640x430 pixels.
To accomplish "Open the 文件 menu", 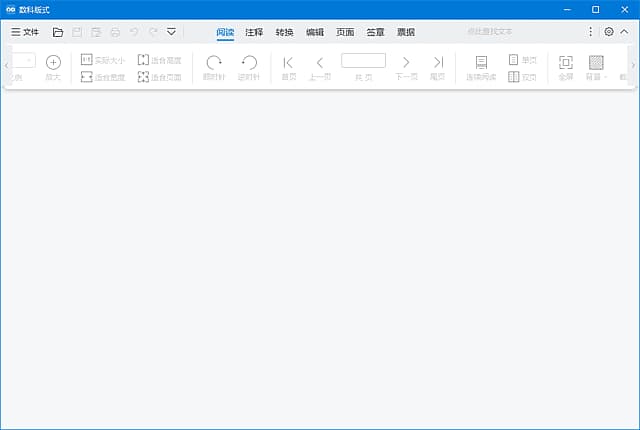I will click(24, 32).
